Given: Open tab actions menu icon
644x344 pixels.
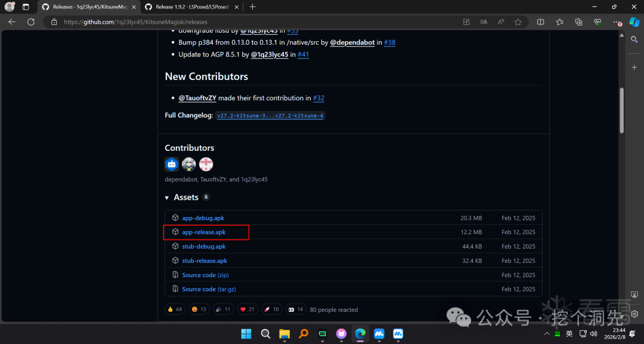Looking at the screenshot, I should (26, 7).
